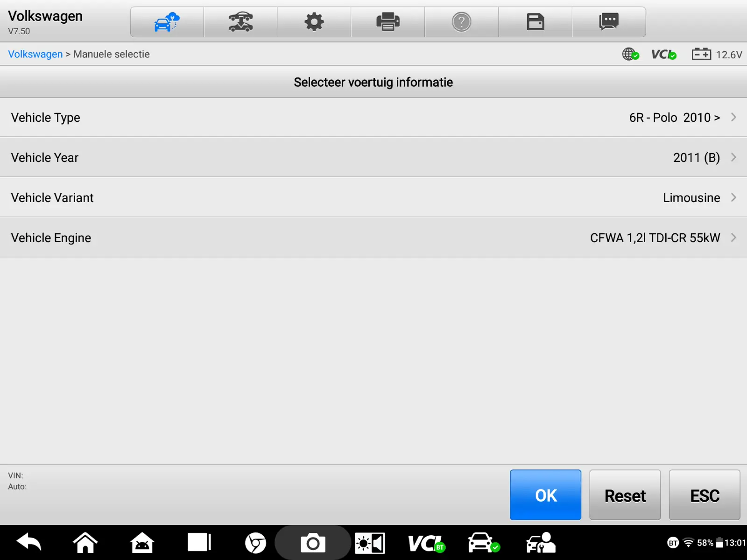
Task: Open vehicle diagnostics shortcut in bottom bar
Action: coord(484,543)
